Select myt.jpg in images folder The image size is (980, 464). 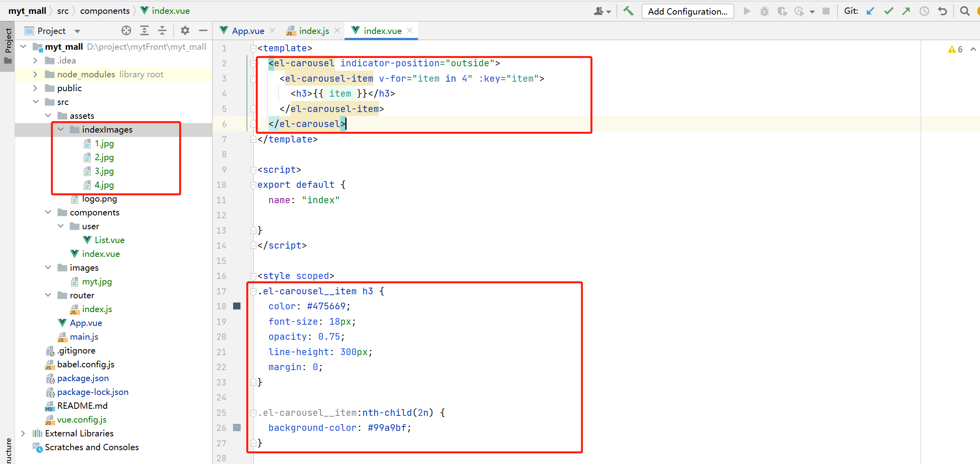pos(97,282)
